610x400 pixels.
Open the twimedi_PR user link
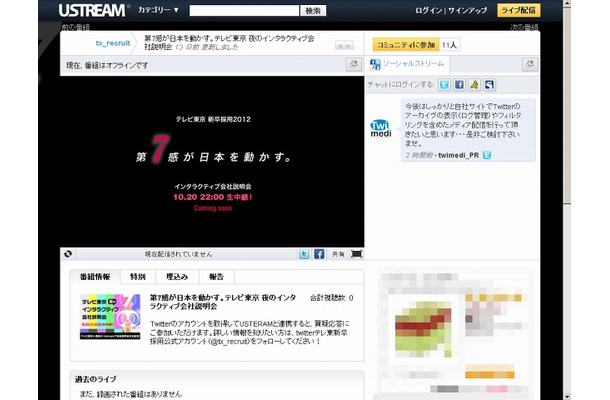coord(458,155)
